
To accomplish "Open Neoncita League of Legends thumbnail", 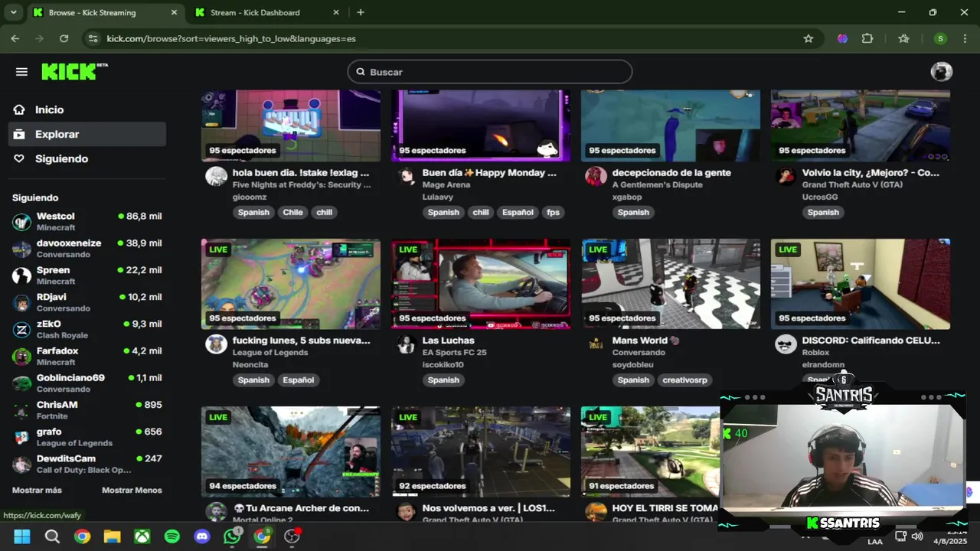I will (291, 284).
